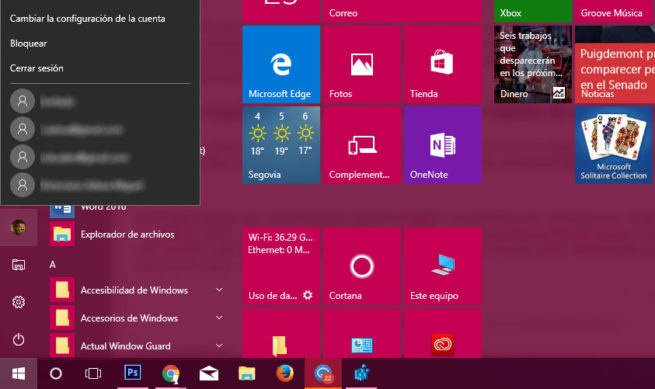Open the Cortana tile
655x389 pixels.
click(362, 267)
